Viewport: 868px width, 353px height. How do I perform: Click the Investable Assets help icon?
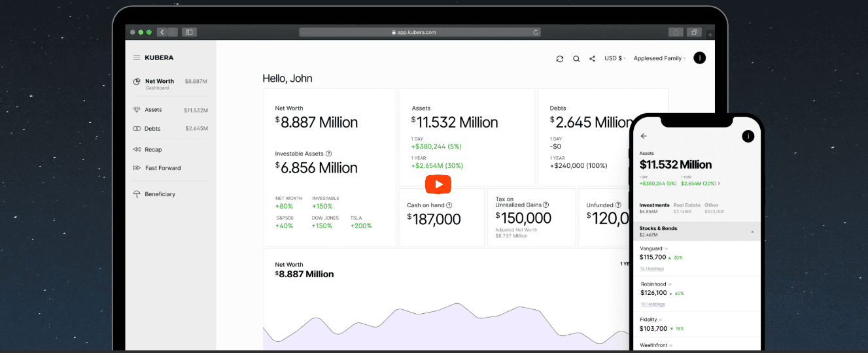328,154
